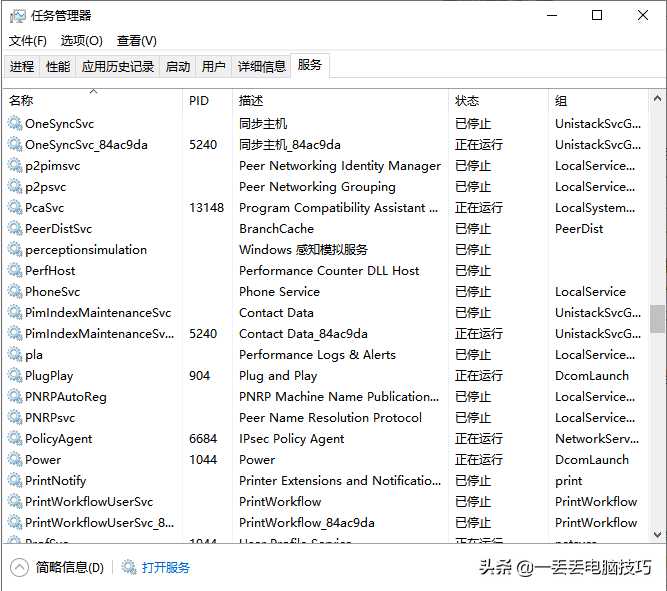Screen dimensions: 667x591
Task: Click the gear icon for PrintNotify
Action: coord(15,481)
